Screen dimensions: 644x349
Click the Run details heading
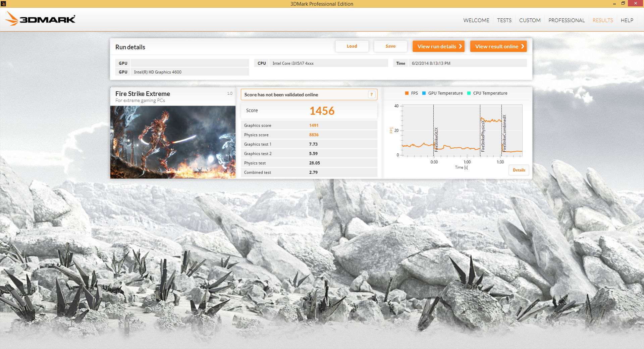click(130, 47)
